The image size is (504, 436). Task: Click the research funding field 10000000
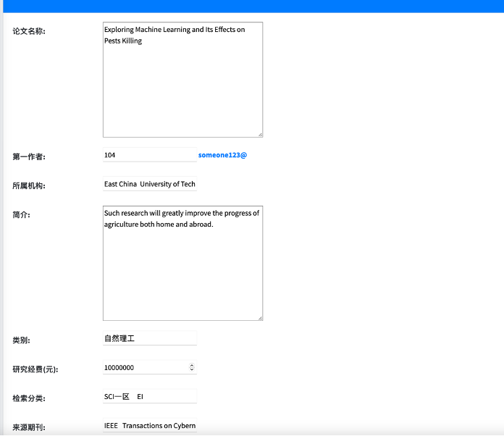(x=150, y=367)
